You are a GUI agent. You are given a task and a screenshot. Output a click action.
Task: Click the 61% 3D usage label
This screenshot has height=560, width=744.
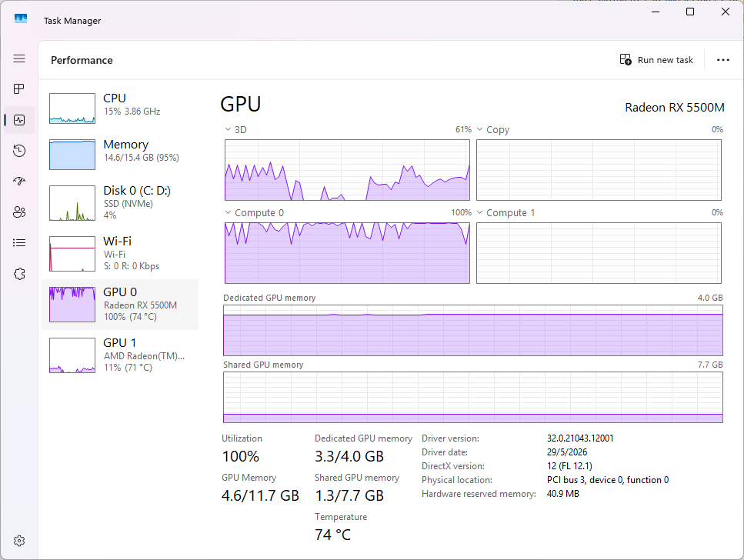point(463,129)
